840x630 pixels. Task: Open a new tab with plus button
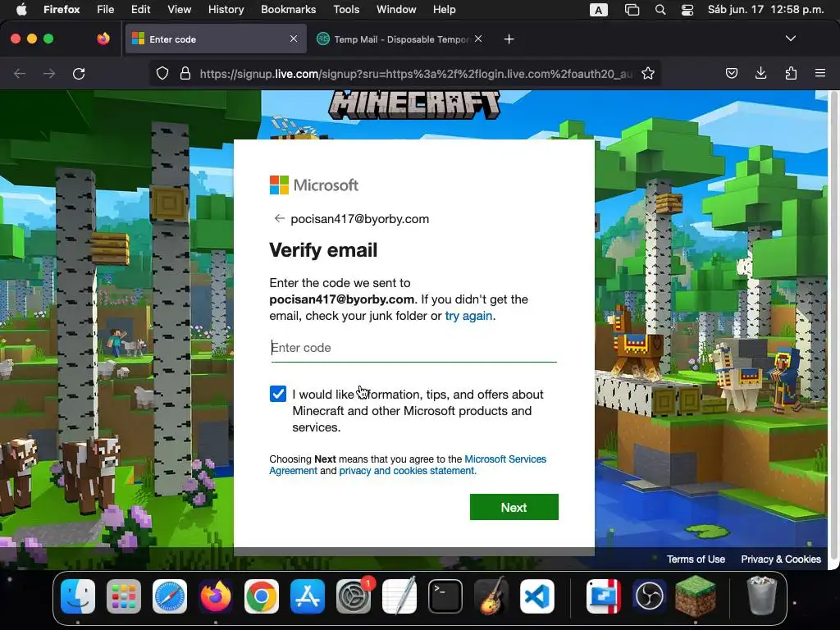[x=509, y=39]
